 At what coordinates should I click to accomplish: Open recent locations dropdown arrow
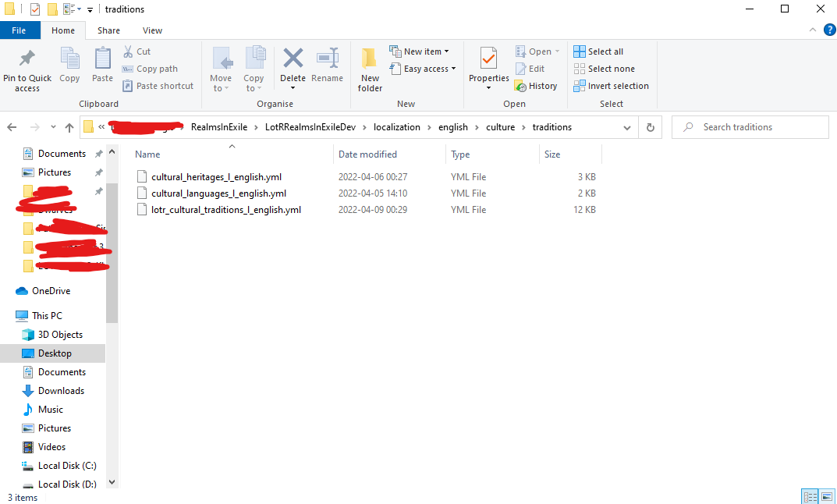pos(53,127)
